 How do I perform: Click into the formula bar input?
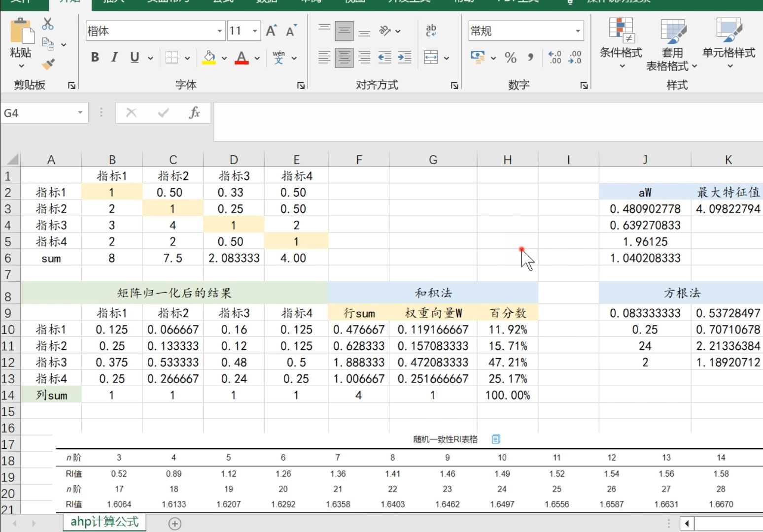pyautogui.click(x=488, y=121)
